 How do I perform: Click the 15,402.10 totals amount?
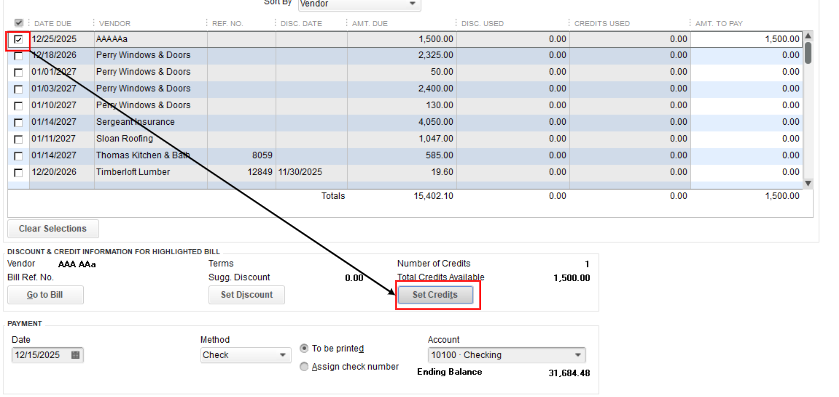(433, 196)
